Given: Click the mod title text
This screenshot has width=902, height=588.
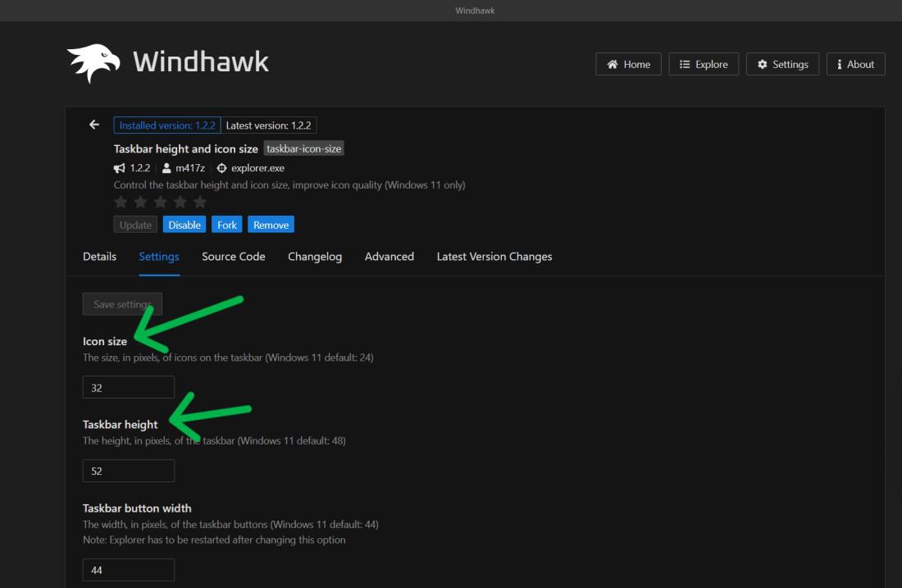Looking at the screenshot, I should tap(186, 149).
